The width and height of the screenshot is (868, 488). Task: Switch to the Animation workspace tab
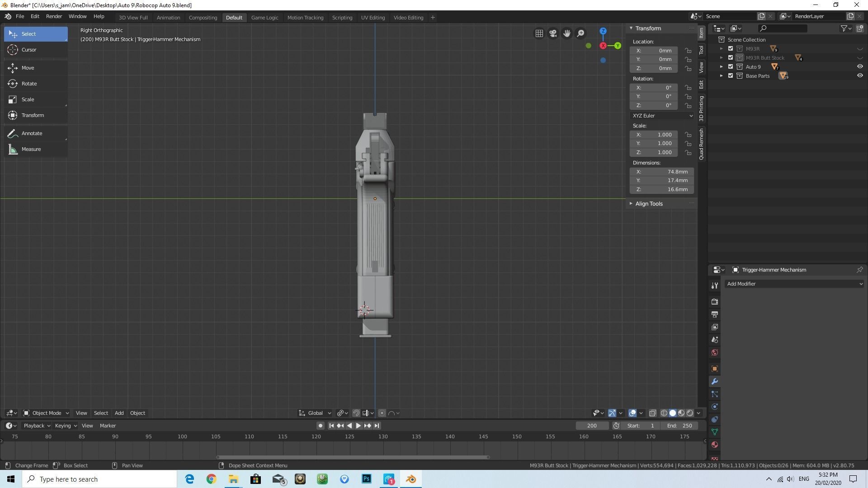(168, 18)
